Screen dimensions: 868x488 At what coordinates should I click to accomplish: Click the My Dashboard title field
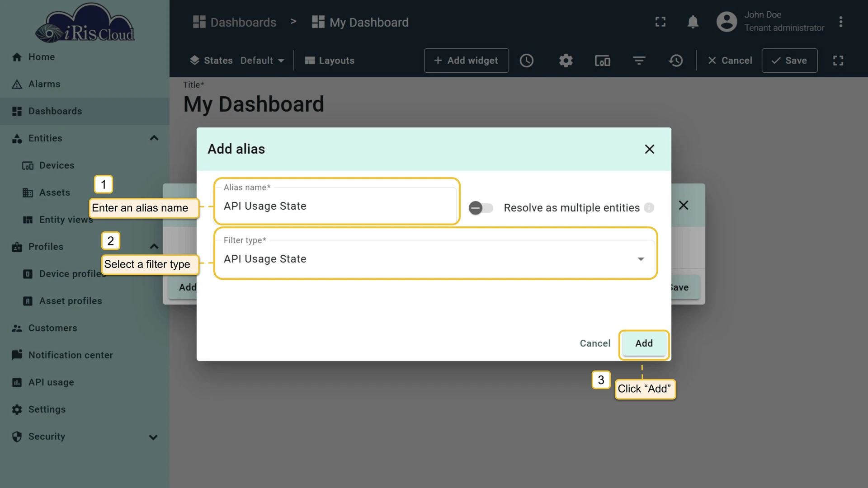[254, 104]
